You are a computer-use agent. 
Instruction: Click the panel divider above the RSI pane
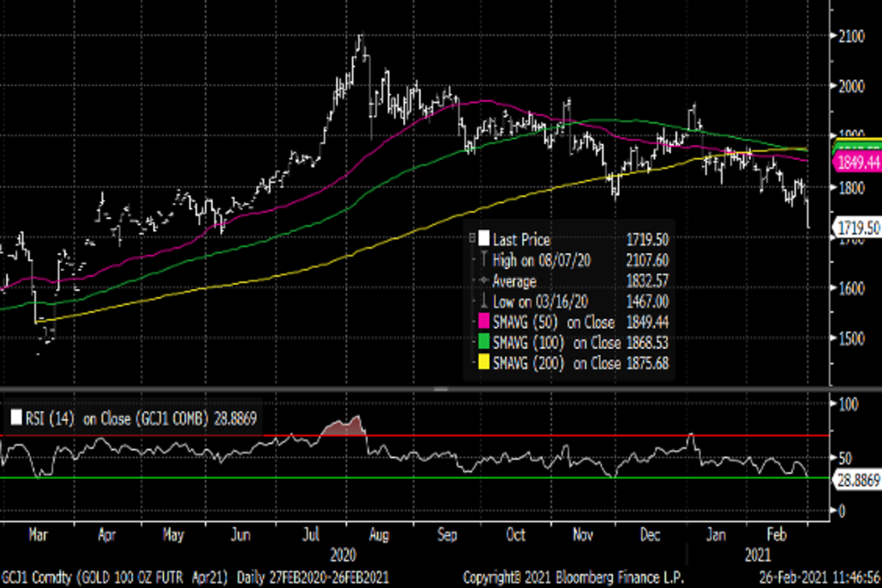[441, 389]
